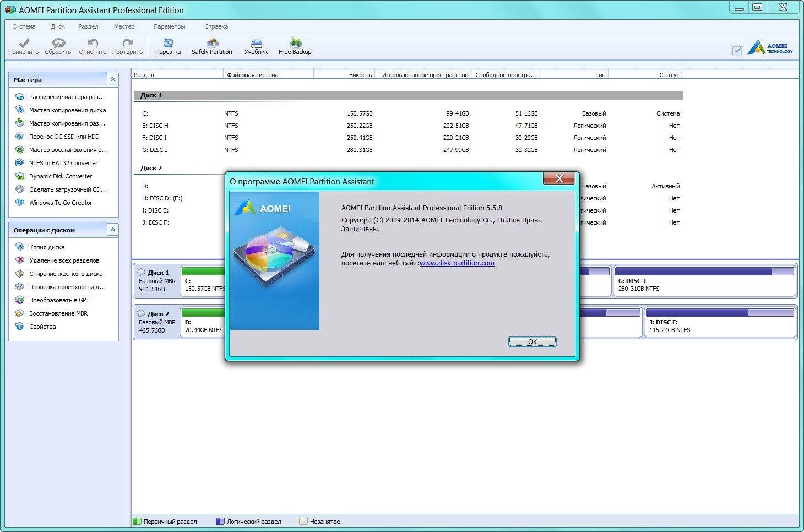Open the Система menu
Viewport: 804px width, 532px height.
pyautogui.click(x=24, y=26)
